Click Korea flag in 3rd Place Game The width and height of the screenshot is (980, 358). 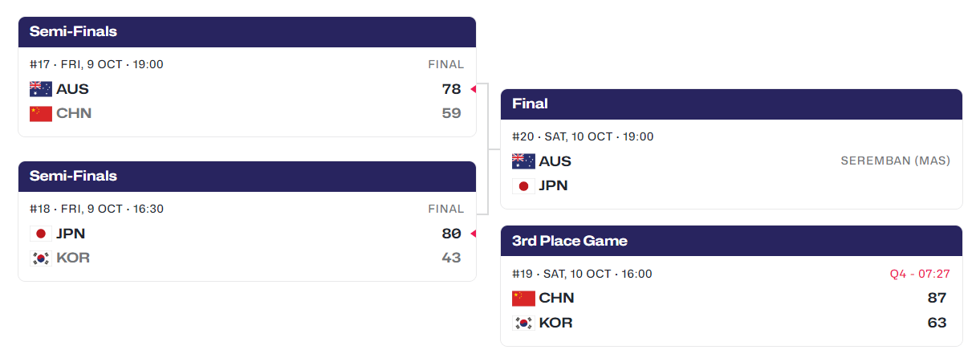523,323
